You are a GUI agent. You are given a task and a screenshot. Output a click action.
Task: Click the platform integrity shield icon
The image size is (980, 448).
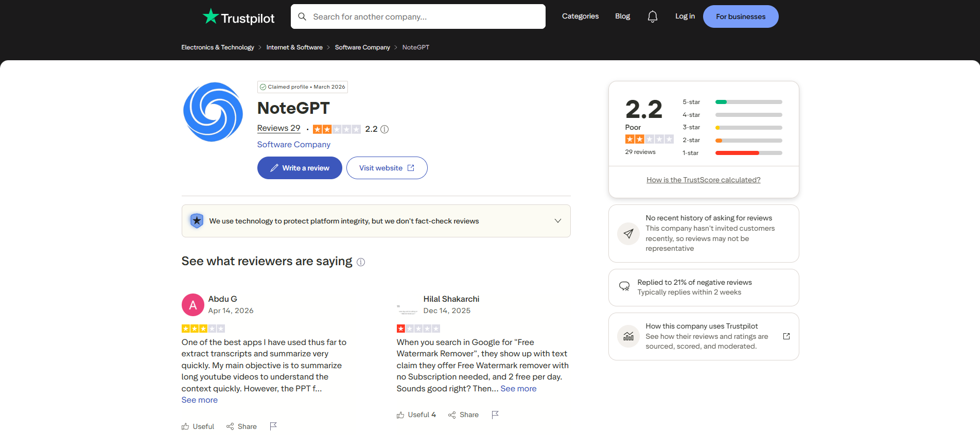point(197,221)
